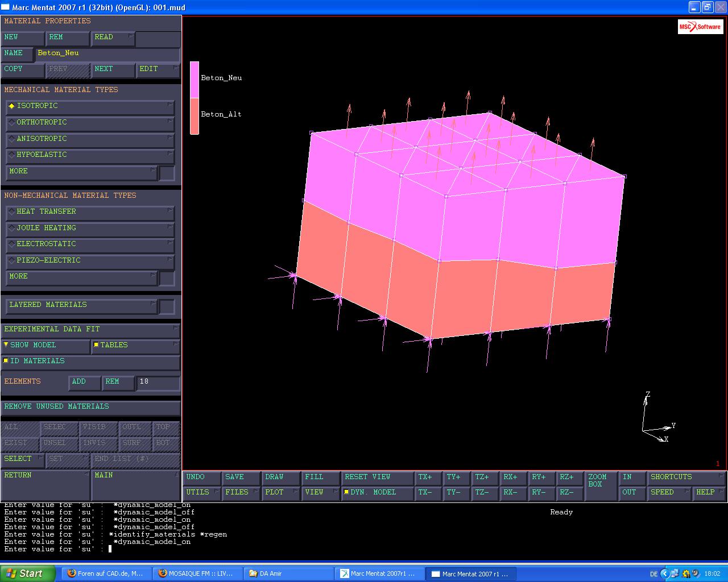Expand MORE under mechanical material types
Image resolution: width=728 pixels, height=582 pixels.
[81, 172]
